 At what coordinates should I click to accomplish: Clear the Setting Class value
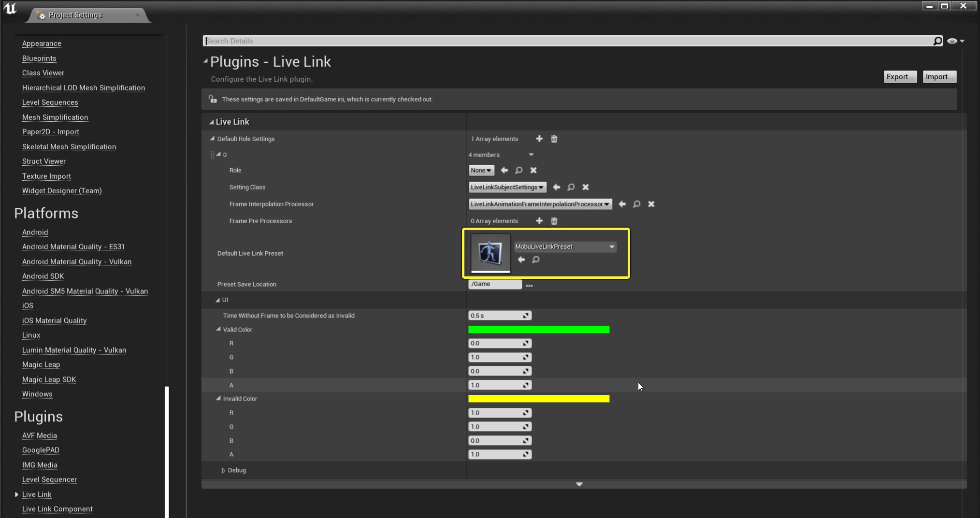(x=586, y=187)
